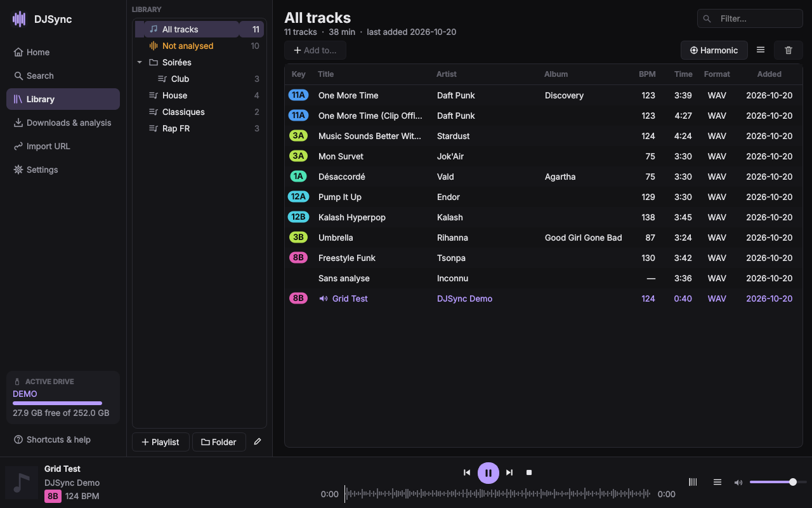Sort tracks by the Key column header

click(298, 74)
